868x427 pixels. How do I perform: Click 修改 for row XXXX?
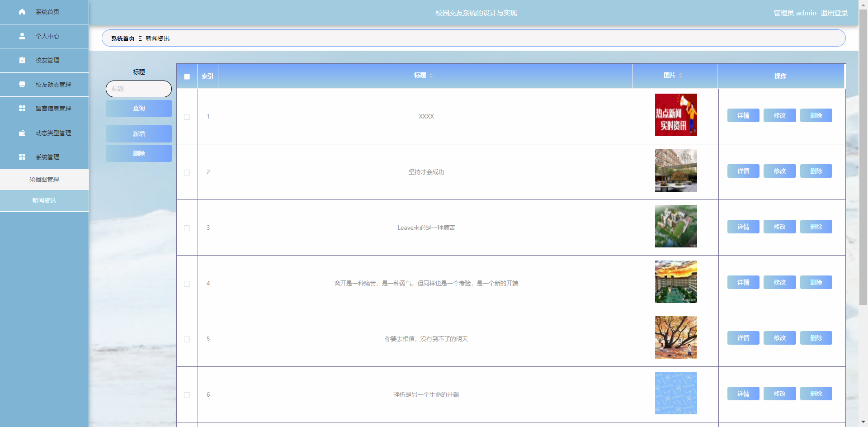780,115
